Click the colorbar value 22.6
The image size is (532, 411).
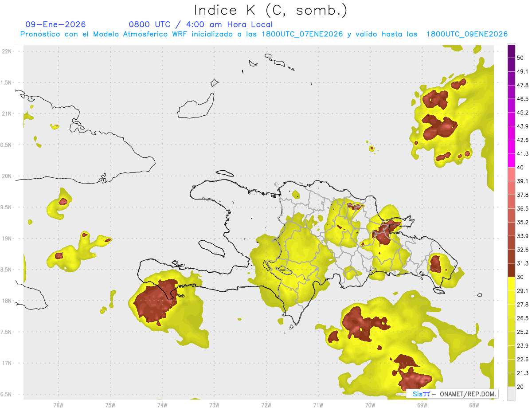pos(523,360)
